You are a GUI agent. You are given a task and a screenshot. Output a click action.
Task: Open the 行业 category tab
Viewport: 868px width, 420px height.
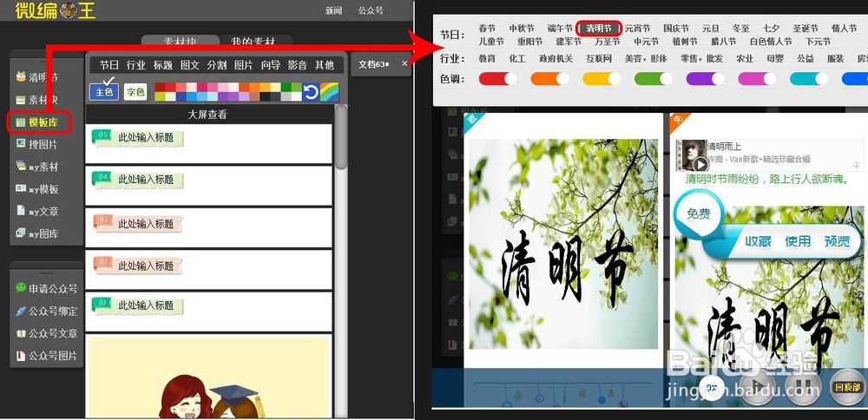135,65
